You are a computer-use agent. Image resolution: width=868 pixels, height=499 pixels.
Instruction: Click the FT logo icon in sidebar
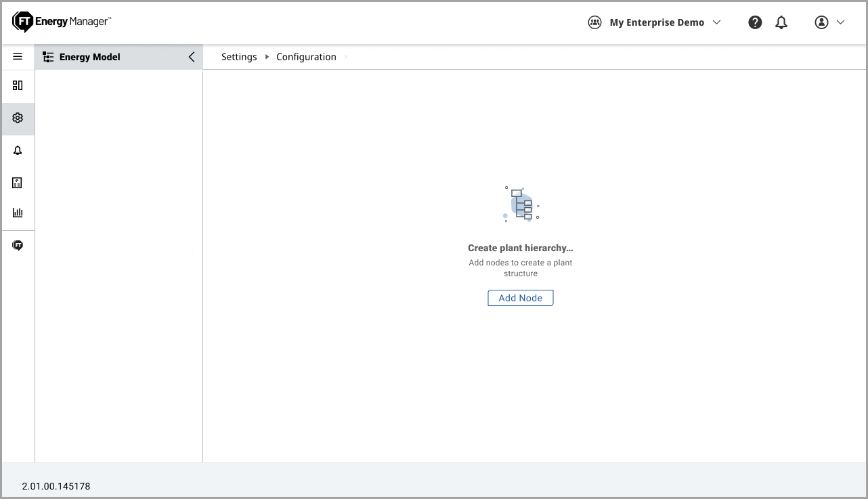(x=18, y=245)
